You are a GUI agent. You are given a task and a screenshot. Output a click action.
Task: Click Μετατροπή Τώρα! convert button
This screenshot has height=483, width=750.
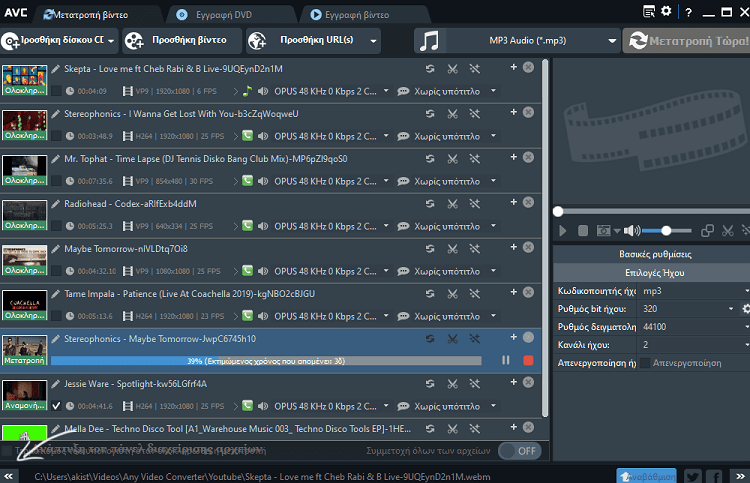687,41
